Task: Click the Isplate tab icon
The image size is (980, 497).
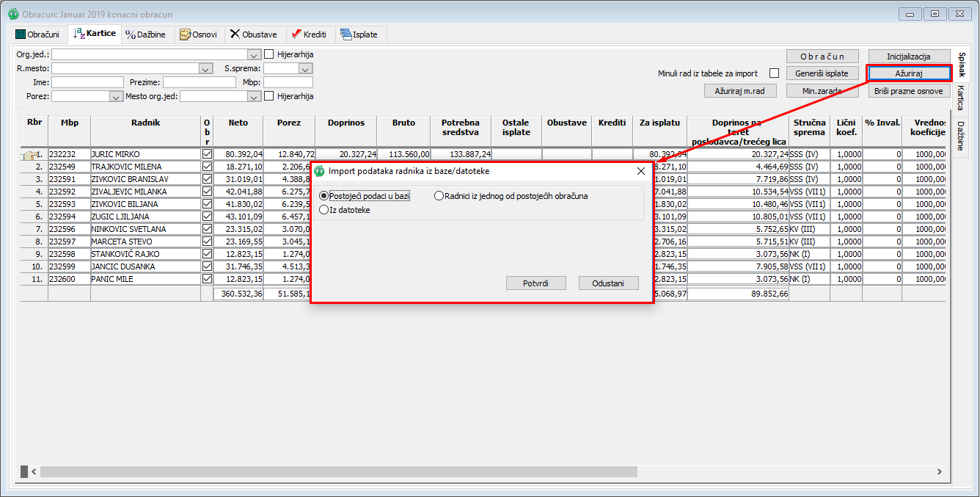Action: 345,35
